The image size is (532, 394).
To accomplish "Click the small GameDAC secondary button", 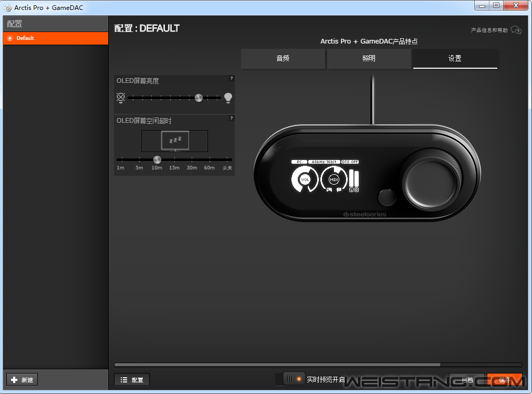I will [x=387, y=198].
